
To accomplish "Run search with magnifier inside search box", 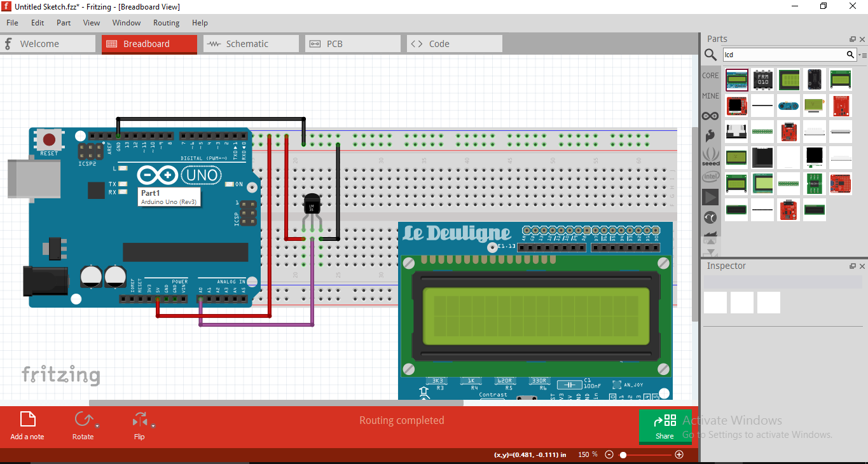I will [850, 55].
